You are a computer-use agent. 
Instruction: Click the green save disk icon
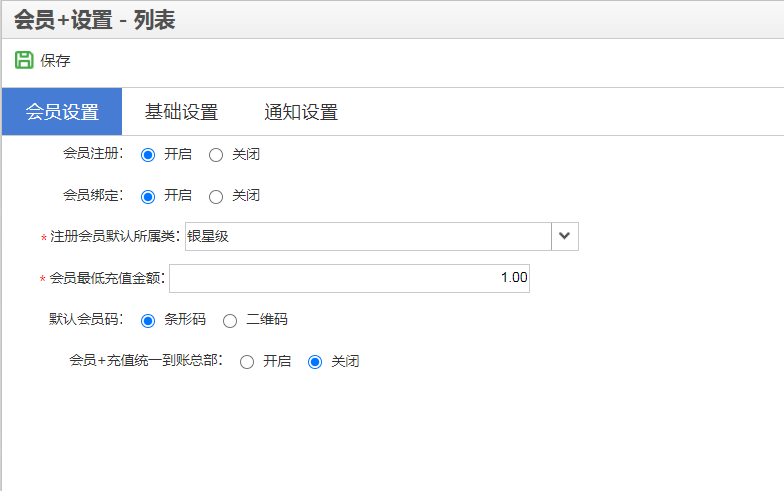point(24,60)
